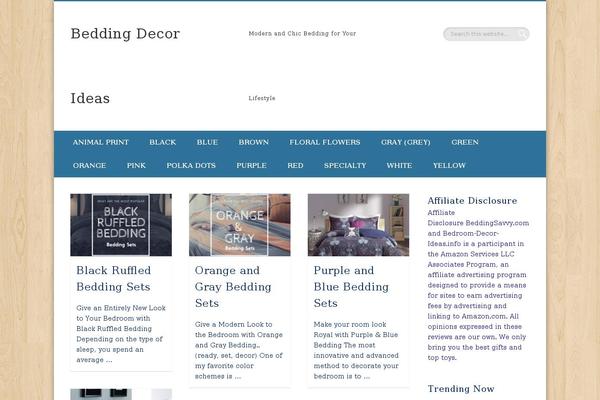
Task: Open the Floral Flowers category
Action: (x=325, y=142)
